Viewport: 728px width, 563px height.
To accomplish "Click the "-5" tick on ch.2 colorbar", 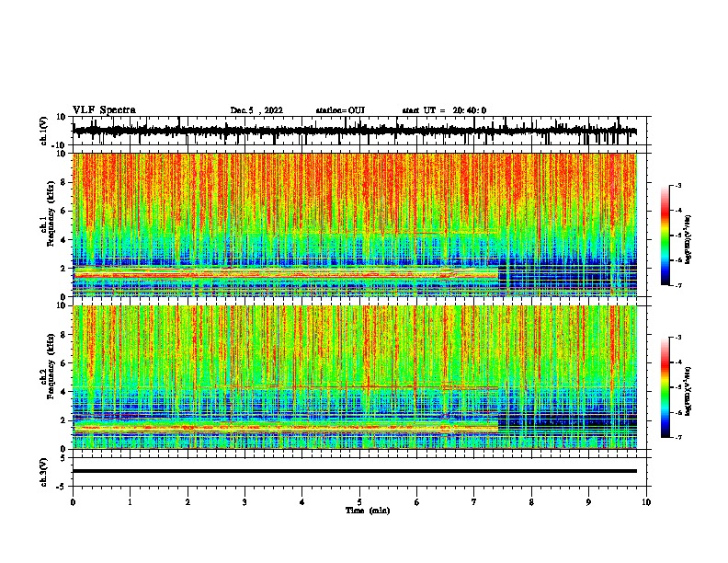I will click(x=677, y=387).
